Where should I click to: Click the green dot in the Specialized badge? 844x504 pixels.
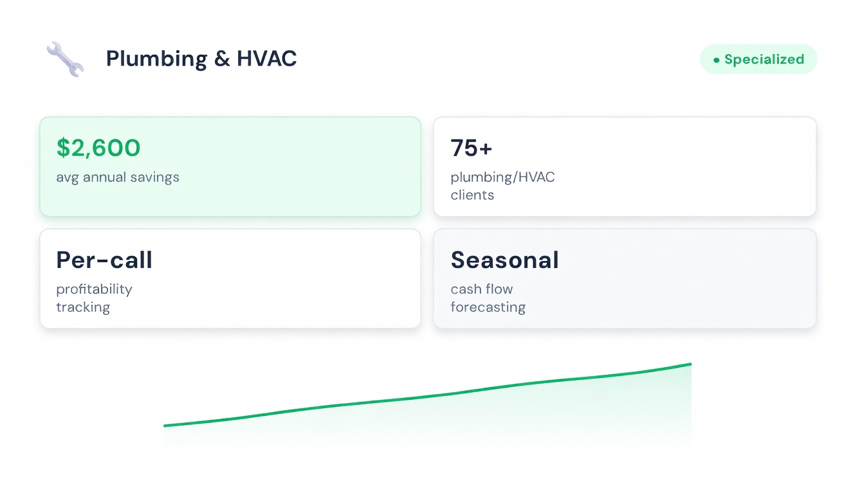716,60
